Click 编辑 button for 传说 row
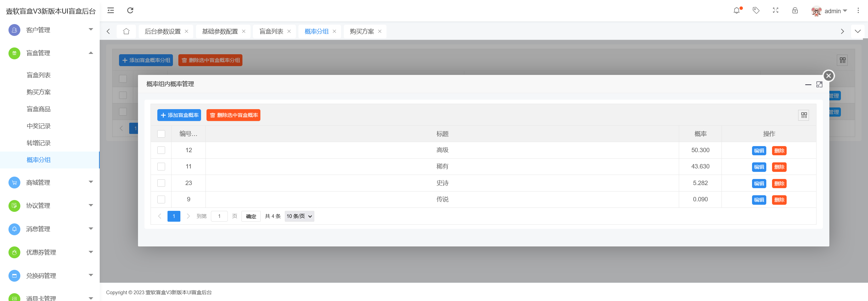 point(759,200)
